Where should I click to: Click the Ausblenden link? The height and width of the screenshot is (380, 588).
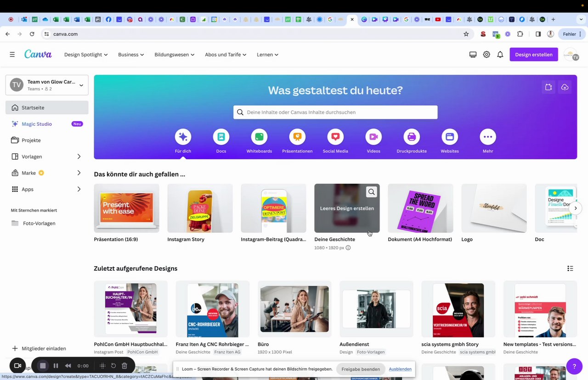tap(400, 369)
